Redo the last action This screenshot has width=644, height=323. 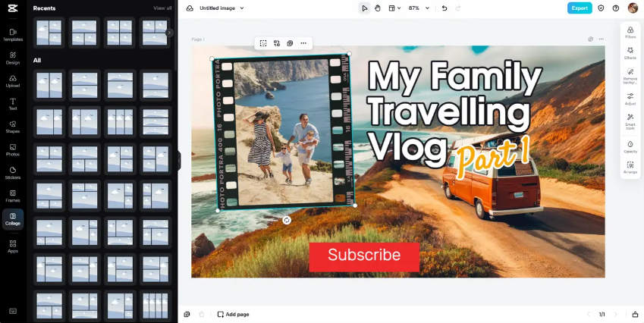click(458, 8)
